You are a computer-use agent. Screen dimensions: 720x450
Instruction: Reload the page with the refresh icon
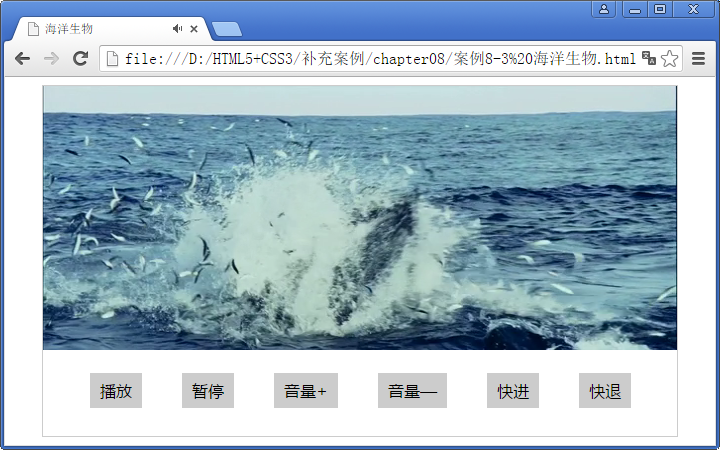[x=81, y=58]
